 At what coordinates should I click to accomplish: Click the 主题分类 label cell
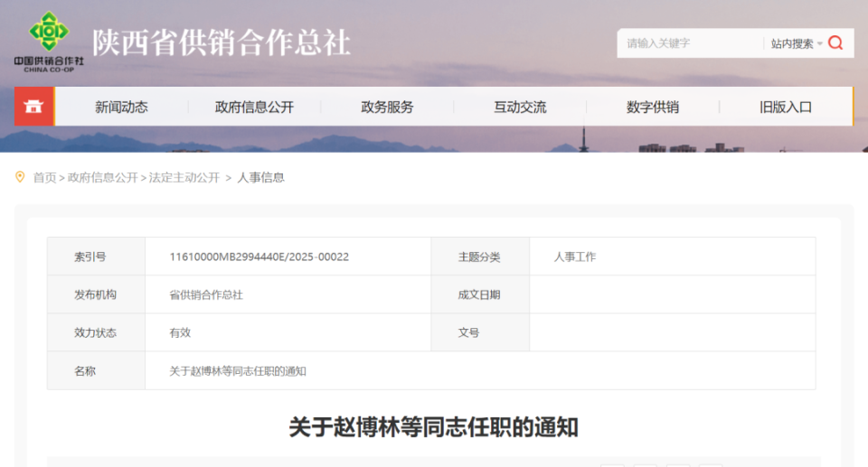click(480, 257)
